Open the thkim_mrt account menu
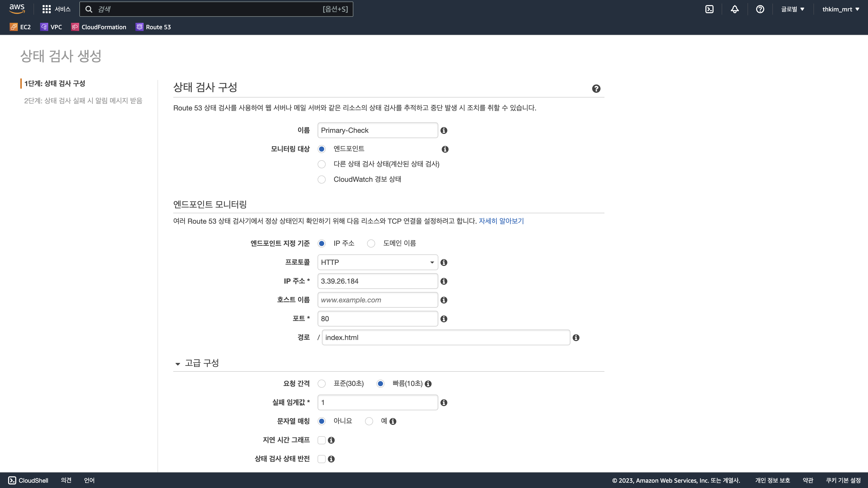 point(840,9)
